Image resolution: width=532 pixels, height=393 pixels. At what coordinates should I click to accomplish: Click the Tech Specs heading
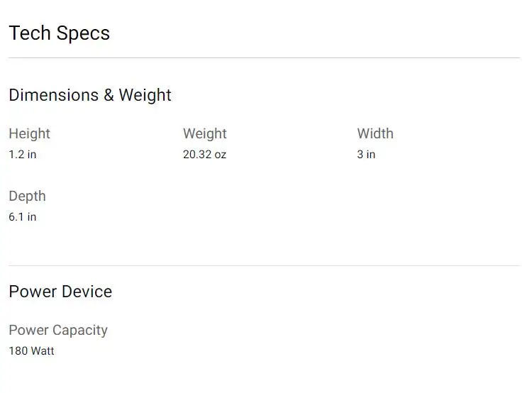[59, 33]
